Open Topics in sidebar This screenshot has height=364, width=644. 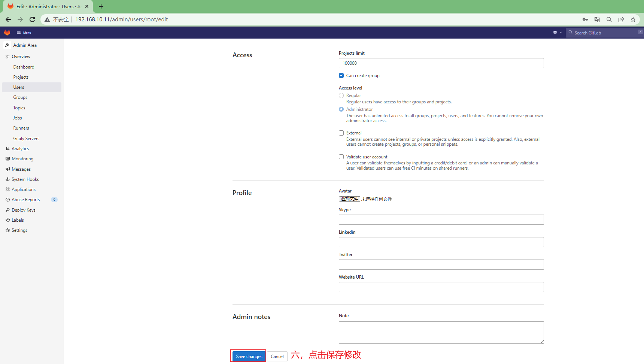pos(19,108)
